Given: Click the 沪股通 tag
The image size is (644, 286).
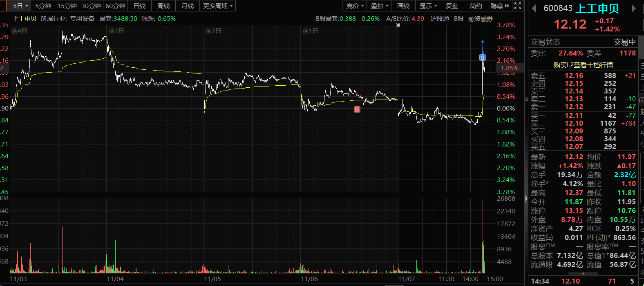Looking at the screenshot, I should [x=440, y=19].
